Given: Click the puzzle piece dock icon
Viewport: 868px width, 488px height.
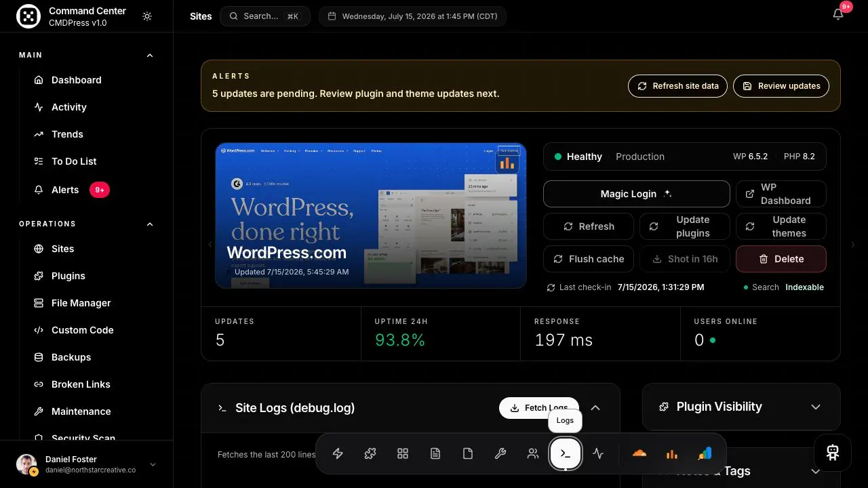Looking at the screenshot, I should [370, 454].
